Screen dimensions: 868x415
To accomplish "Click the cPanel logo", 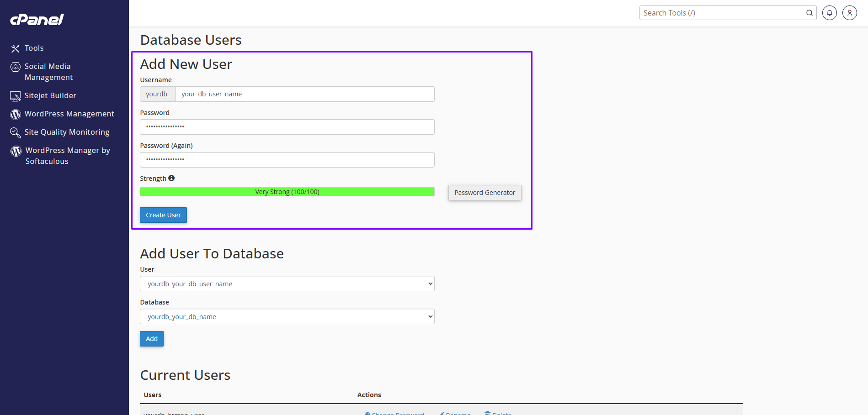I will pos(37,19).
